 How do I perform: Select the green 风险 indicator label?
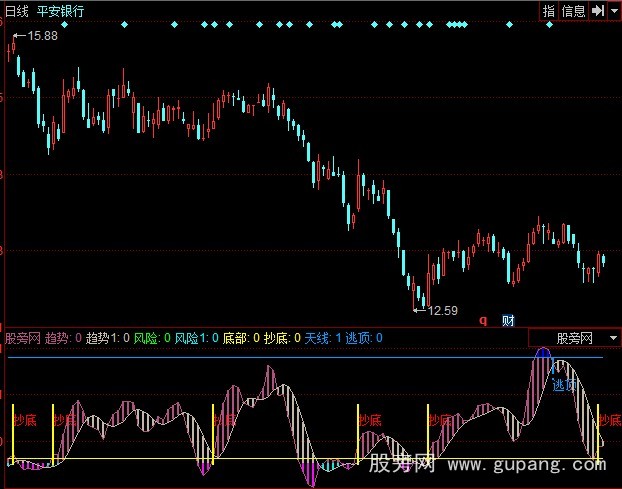(x=150, y=339)
